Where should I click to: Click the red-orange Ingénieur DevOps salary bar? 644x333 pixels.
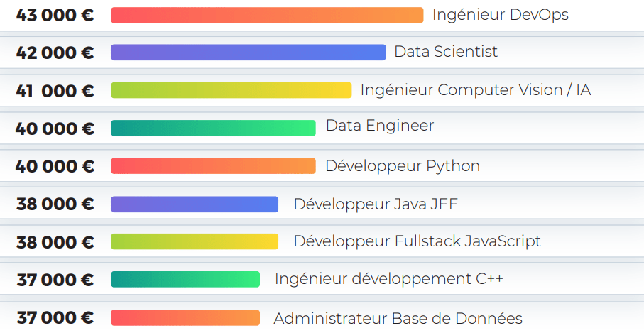[x=266, y=15]
